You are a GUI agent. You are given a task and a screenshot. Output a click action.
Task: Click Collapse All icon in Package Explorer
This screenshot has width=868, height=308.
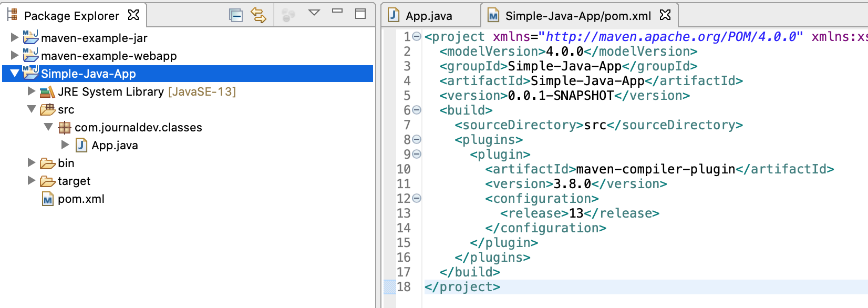(x=236, y=15)
